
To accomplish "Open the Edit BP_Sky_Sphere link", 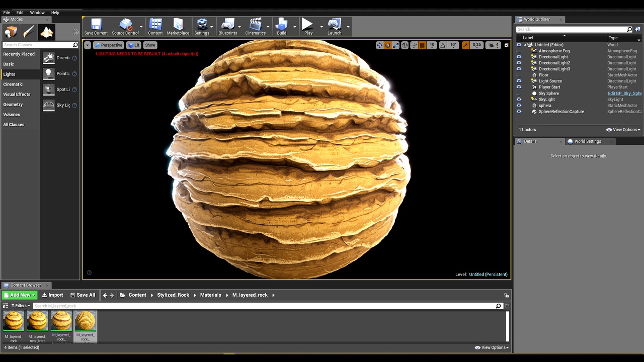I will (624, 94).
